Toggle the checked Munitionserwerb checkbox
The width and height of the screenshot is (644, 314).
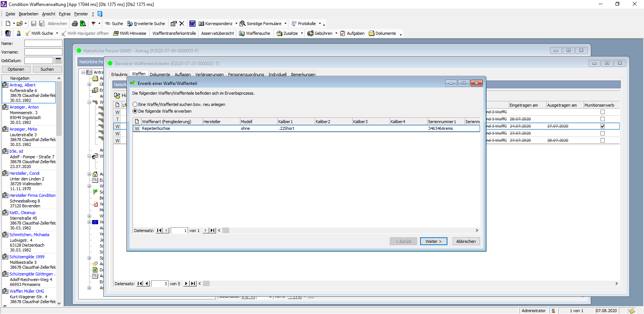(602, 126)
